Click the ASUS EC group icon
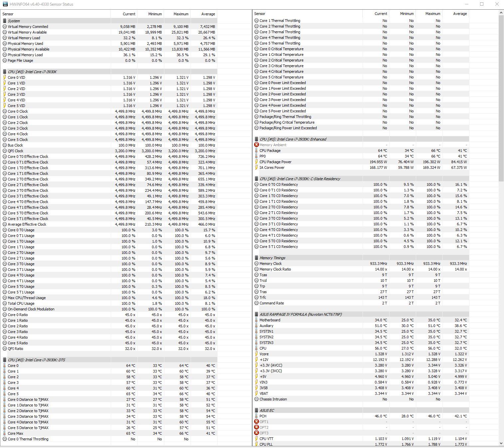This screenshot has height=448, width=504. pyautogui.click(x=256, y=410)
